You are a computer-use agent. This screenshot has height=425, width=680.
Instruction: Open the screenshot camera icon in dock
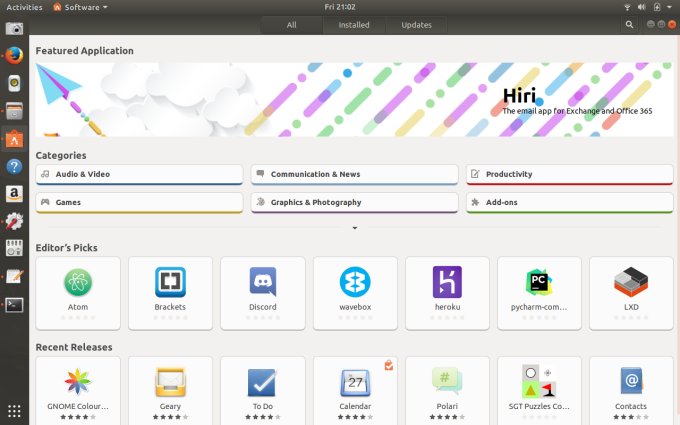(14, 29)
